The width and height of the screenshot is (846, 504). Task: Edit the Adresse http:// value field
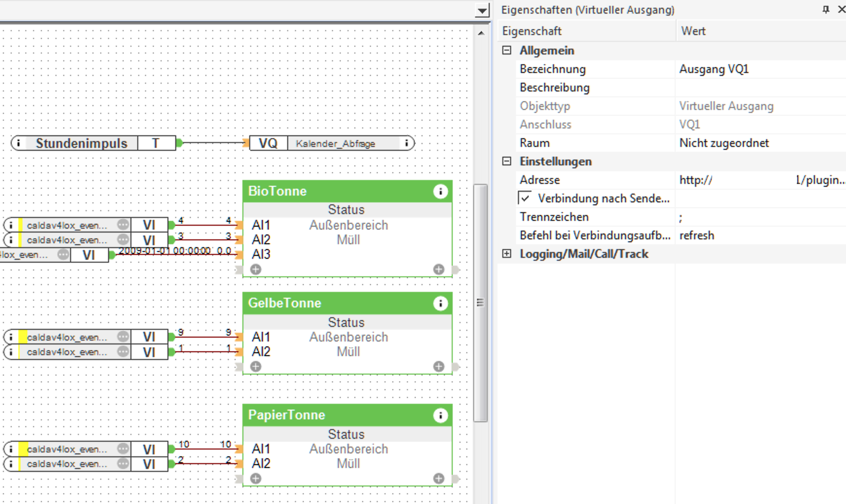pos(761,180)
